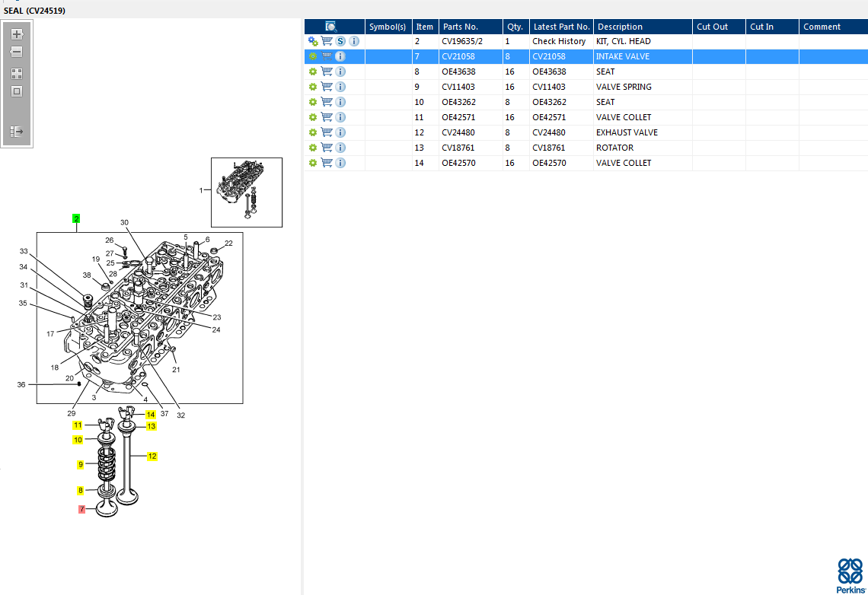Image resolution: width=868 pixels, height=595 pixels.
Task: Click the green gear icon for ROTATOR row
Action: tap(312, 148)
